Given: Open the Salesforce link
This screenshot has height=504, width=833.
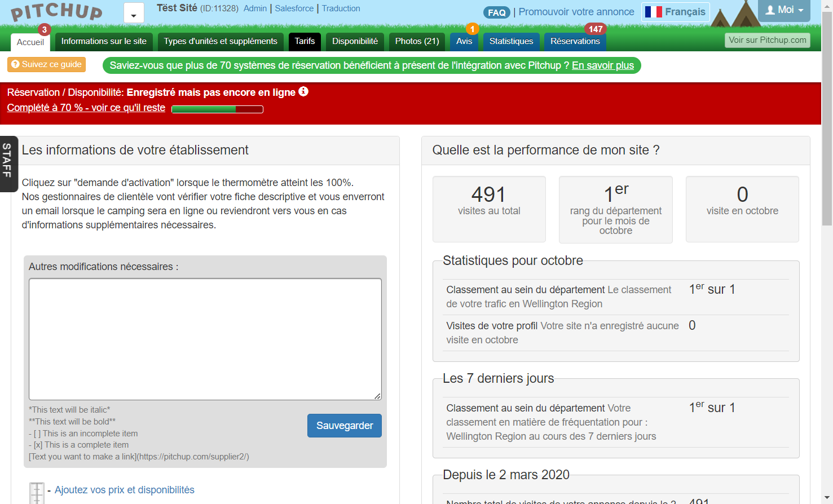Looking at the screenshot, I should coord(294,8).
